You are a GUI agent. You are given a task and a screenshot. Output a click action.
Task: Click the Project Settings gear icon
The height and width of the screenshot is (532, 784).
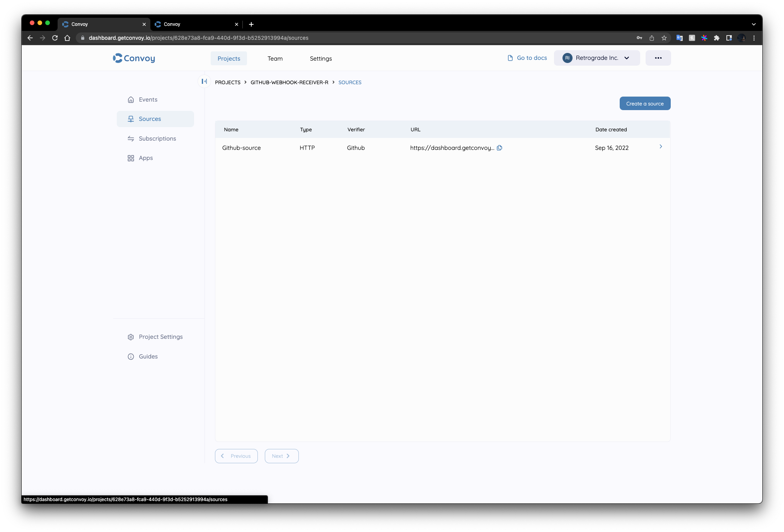[131, 337]
